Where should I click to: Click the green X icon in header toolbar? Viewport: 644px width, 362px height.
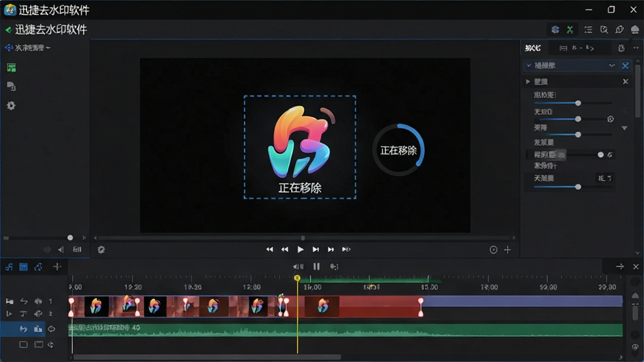pos(570,30)
